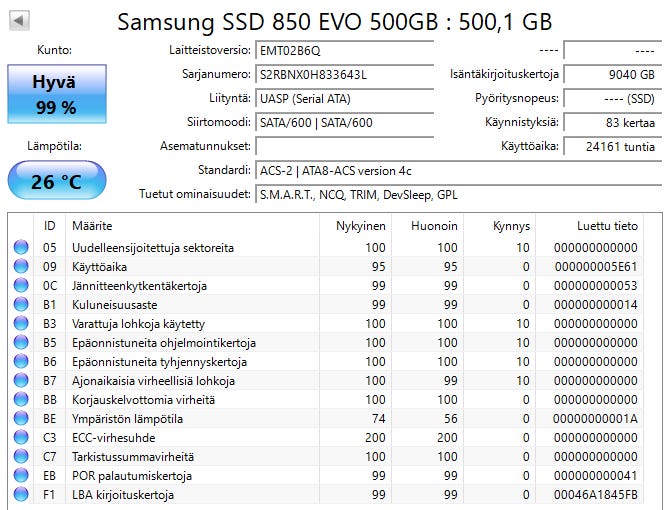Click status orb of row C7 Tarkistussummavirheitä
Viewport: 671px width, 510px height.
21,456
